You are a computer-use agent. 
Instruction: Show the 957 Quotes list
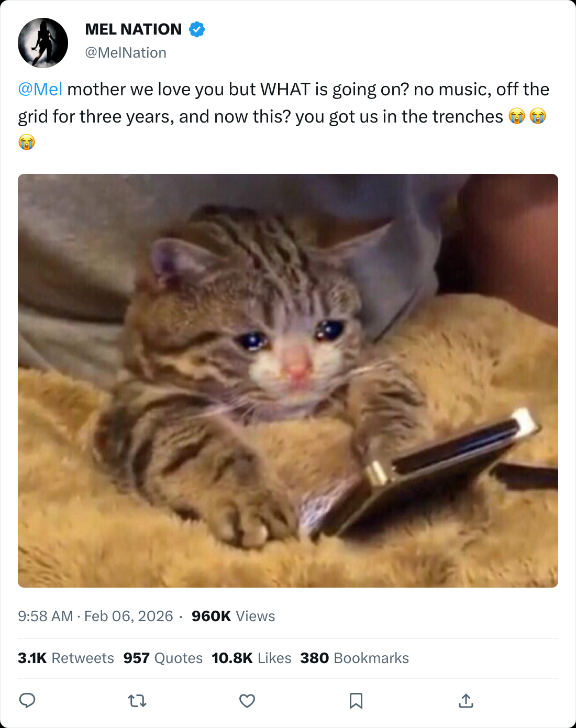point(163,658)
